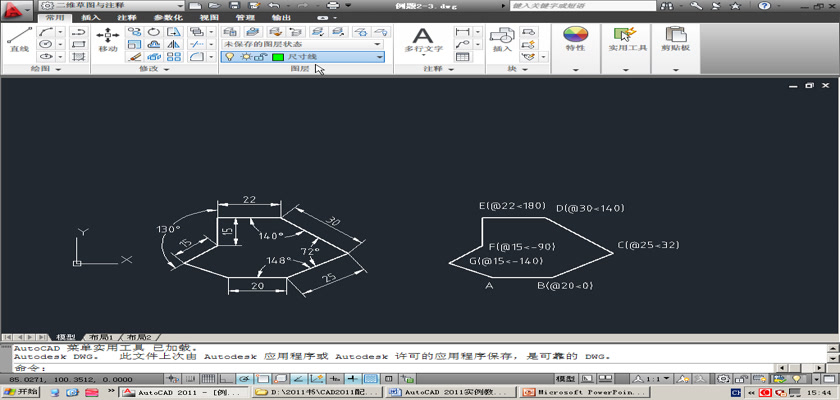Click the Windows 开始 Start button
The height and width of the screenshot is (400, 840).
pyautogui.click(x=20, y=392)
